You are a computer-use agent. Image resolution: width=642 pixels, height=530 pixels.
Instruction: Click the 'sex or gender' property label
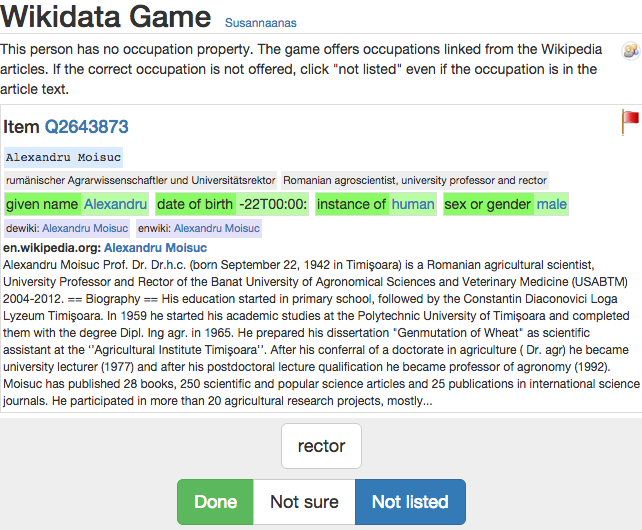[x=488, y=204]
